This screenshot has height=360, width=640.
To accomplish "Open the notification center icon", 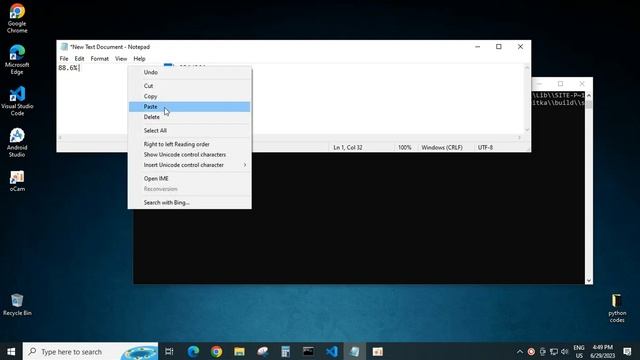I will pos(627,351).
